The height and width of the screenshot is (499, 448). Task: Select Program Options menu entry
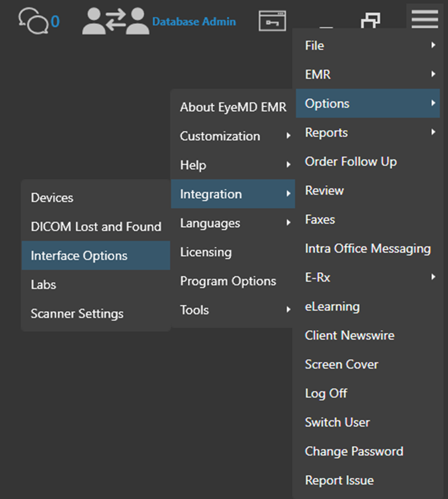(x=228, y=281)
